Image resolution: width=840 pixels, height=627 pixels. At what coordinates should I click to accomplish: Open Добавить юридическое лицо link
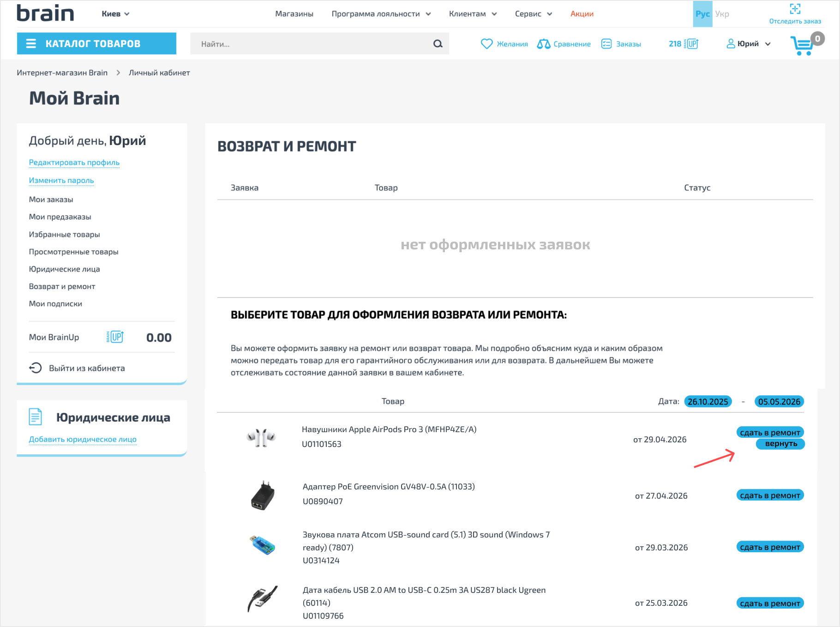point(83,440)
